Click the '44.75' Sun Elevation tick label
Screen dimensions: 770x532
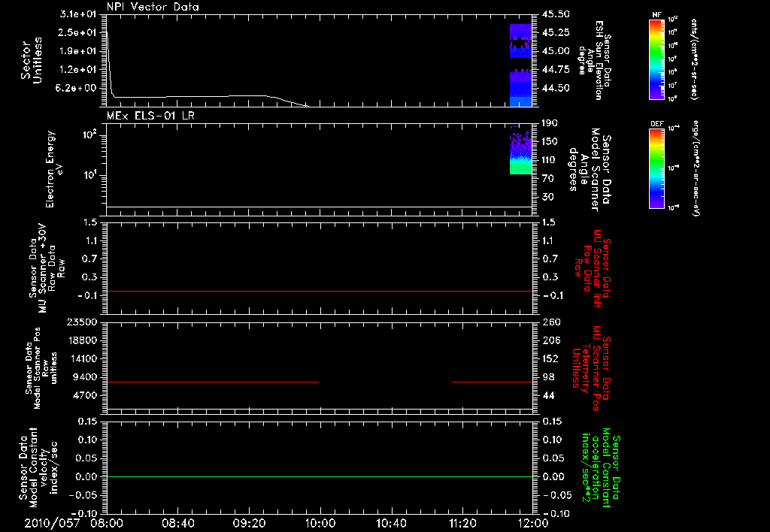tap(556, 70)
